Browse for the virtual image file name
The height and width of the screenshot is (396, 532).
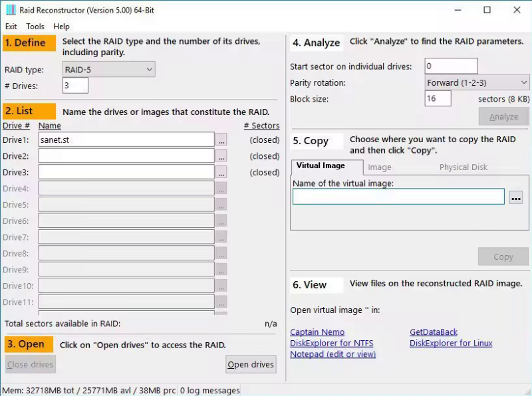(516, 197)
